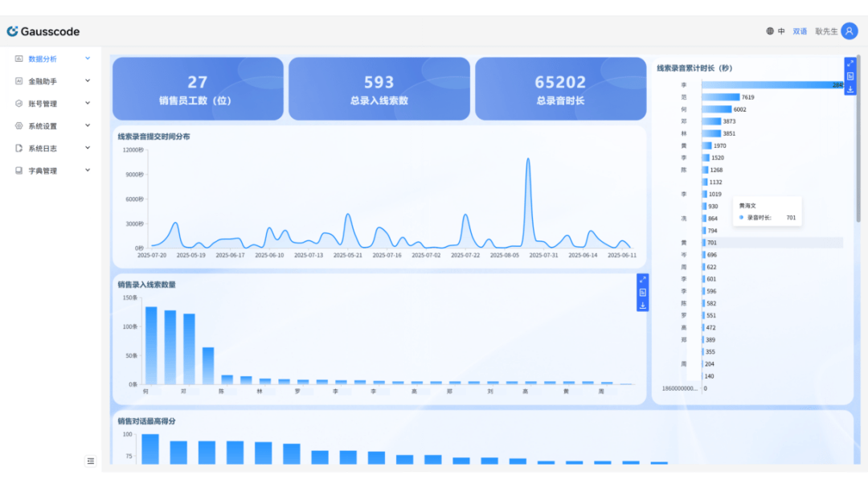Click the Gausscode logo

[x=43, y=31]
